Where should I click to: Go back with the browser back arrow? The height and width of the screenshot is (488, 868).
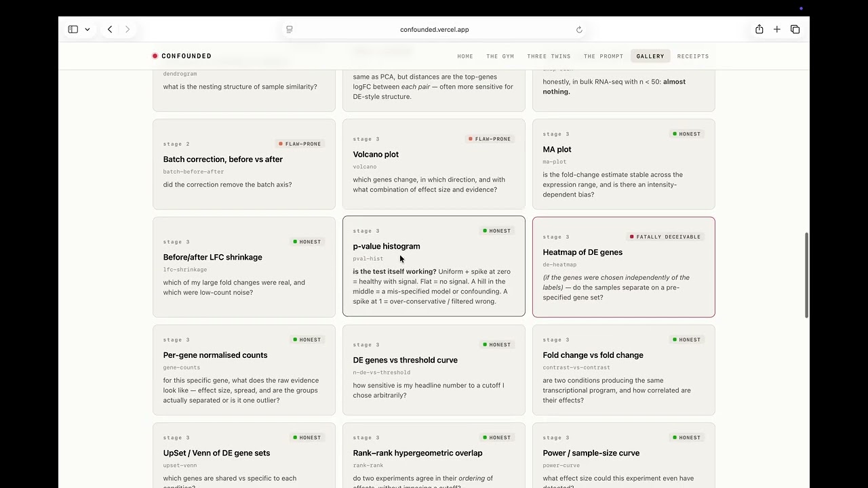(110, 29)
